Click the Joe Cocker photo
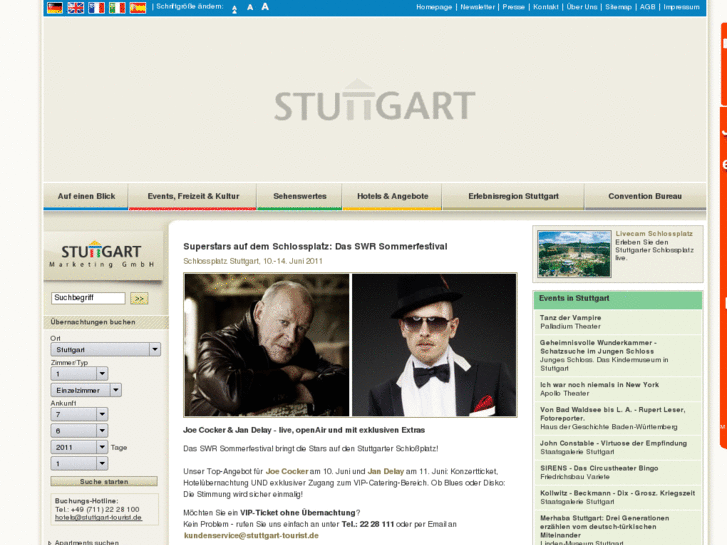Screen dimensions: 727x545 coord(267,345)
